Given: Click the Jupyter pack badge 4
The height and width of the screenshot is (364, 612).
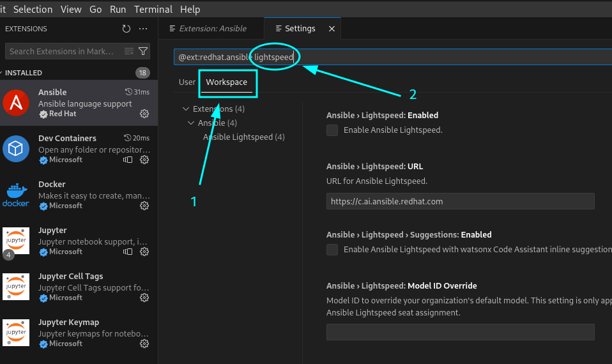Looking at the screenshot, I should (8, 255).
